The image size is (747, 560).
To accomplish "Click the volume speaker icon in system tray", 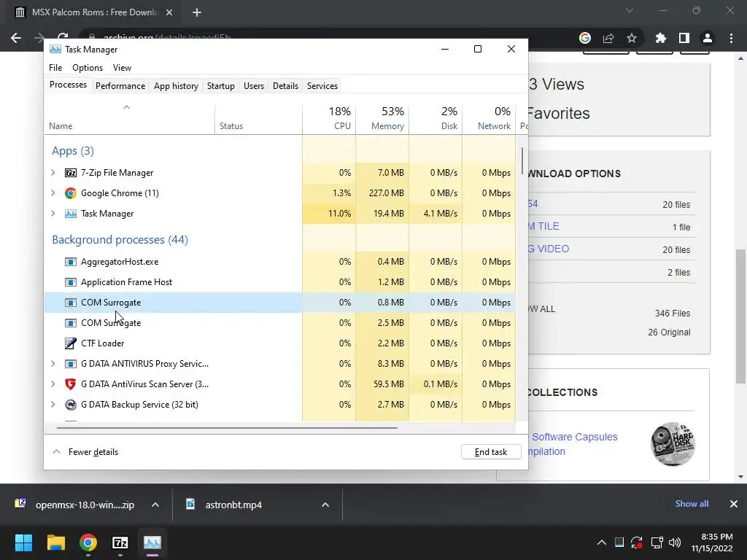I will coord(675,542).
